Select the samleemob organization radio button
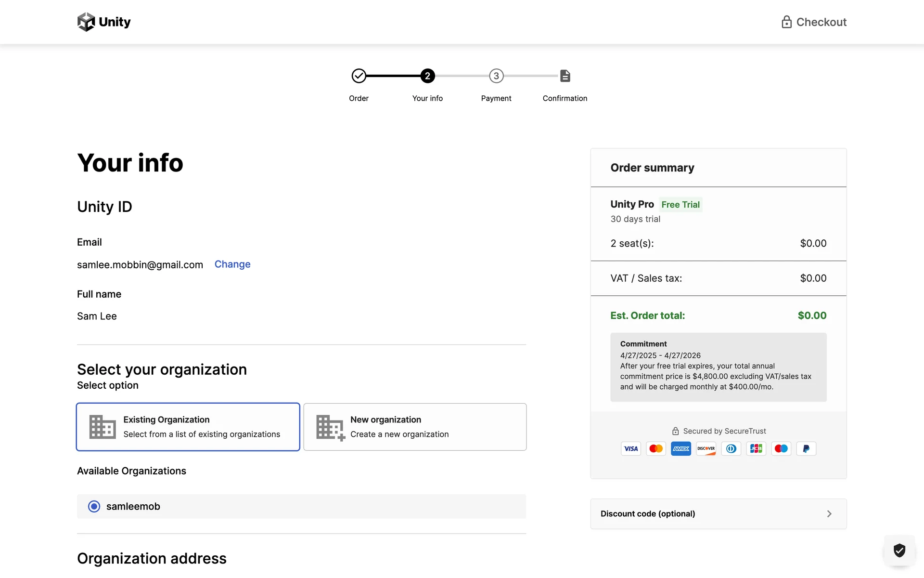 (x=94, y=506)
